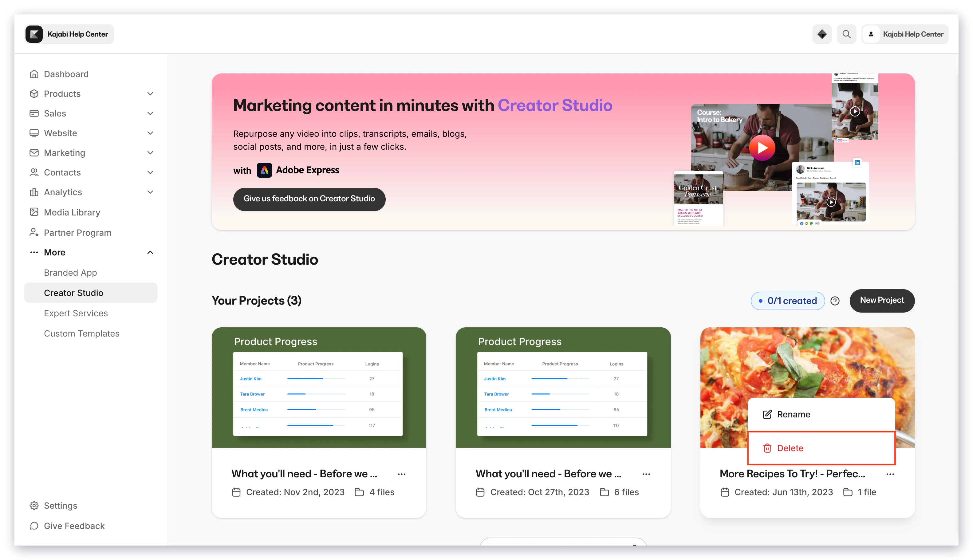Image resolution: width=973 pixels, height=560 pixels.
Task: Click the Marketing envelope icon
Action: point(34,153)
